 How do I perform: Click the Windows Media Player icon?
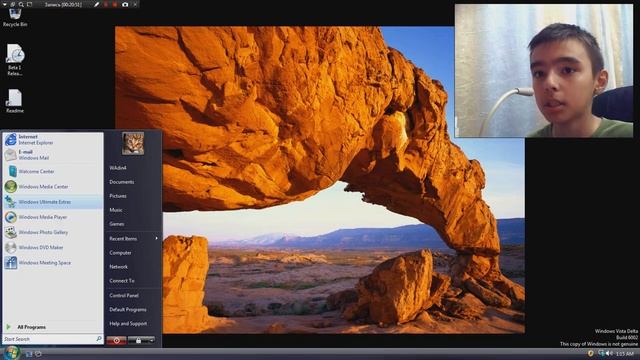coord(11,217)
